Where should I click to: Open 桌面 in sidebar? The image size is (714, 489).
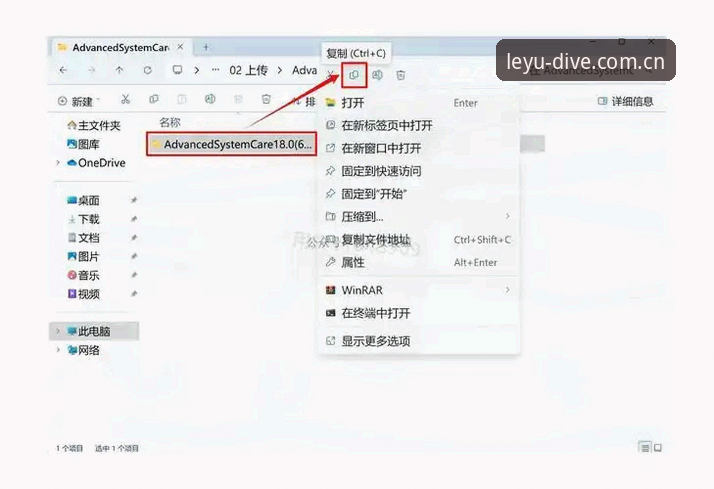point(83,200)
